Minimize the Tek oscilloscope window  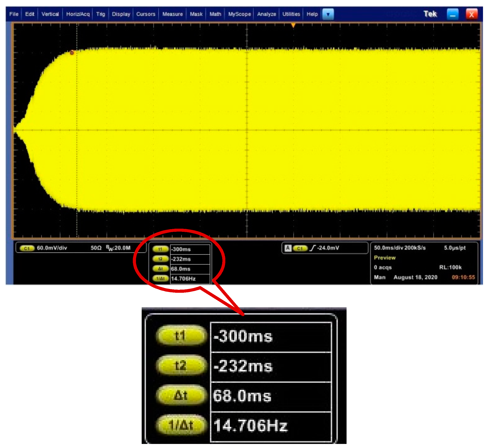point(453,14)
